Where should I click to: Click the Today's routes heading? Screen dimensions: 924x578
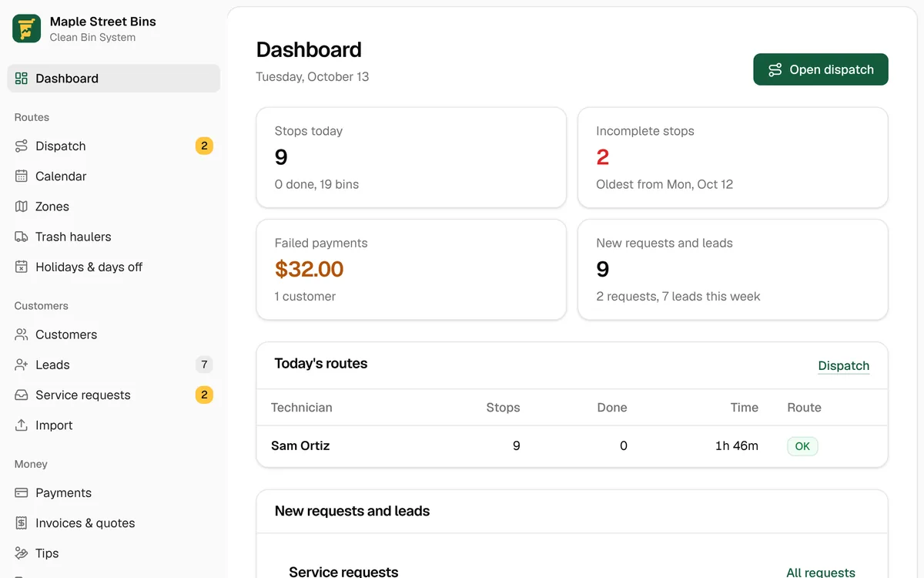tap(321, 364)
